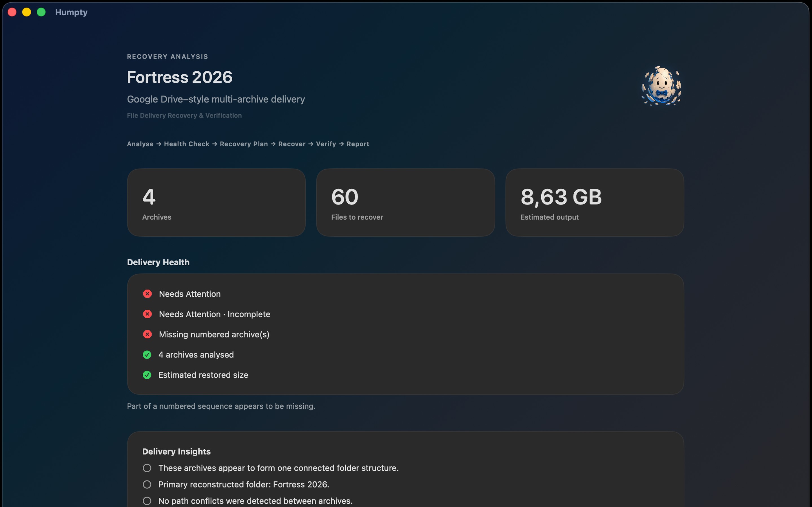Jump to the Recover step
The height and width of the screenshot is (507, 812).
[x=292, y=144]
